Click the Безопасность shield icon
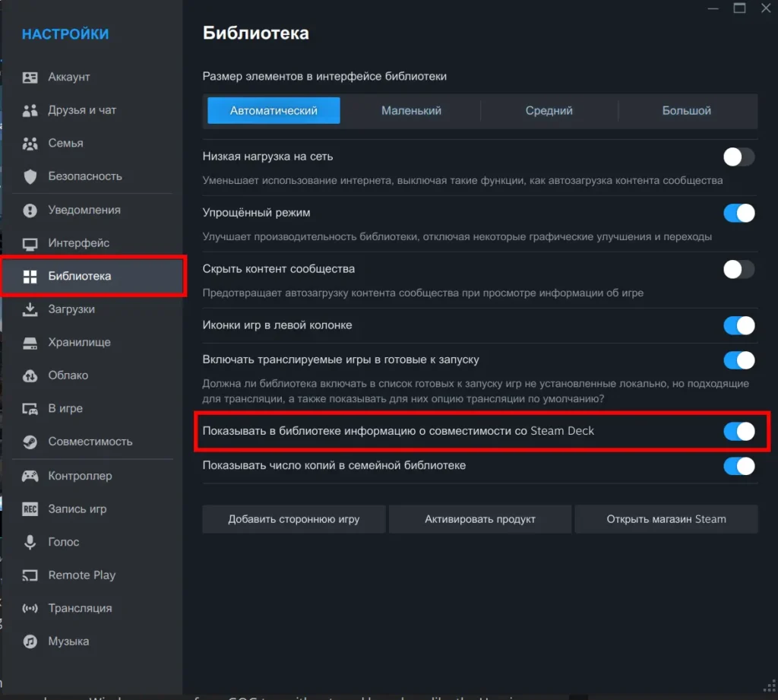Viewport: 778px width, 700px height. [x=30, y=176]
